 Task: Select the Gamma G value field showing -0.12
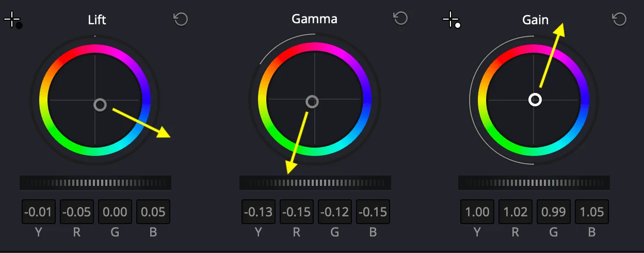click(x=335, y=212)
